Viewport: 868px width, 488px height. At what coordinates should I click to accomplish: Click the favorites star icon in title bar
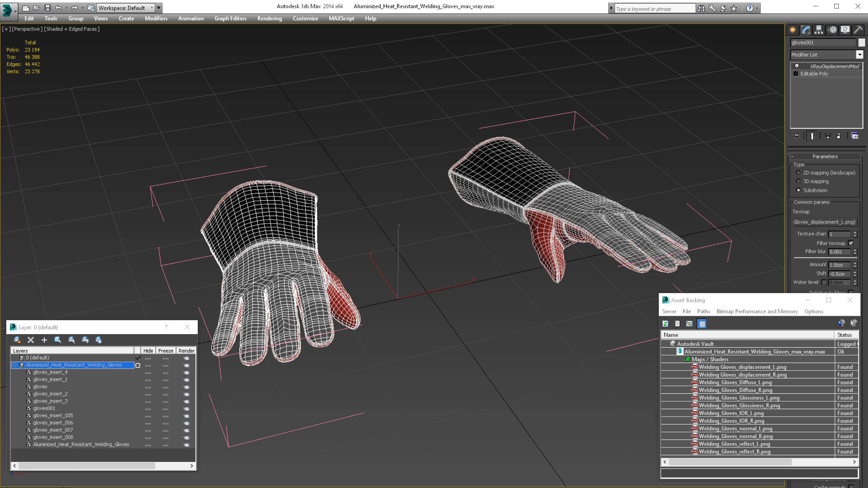click(734, 8)
